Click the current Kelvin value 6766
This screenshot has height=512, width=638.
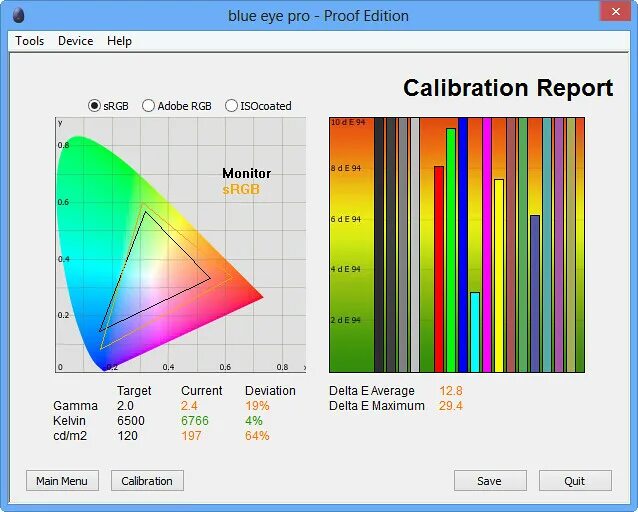[195, 421]
